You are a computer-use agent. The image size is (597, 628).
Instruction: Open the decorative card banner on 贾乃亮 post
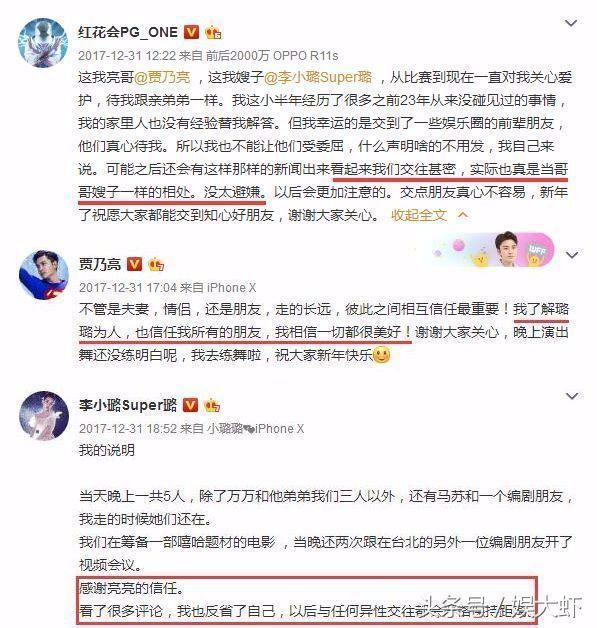pyautogui.click(x=493, y=250)
